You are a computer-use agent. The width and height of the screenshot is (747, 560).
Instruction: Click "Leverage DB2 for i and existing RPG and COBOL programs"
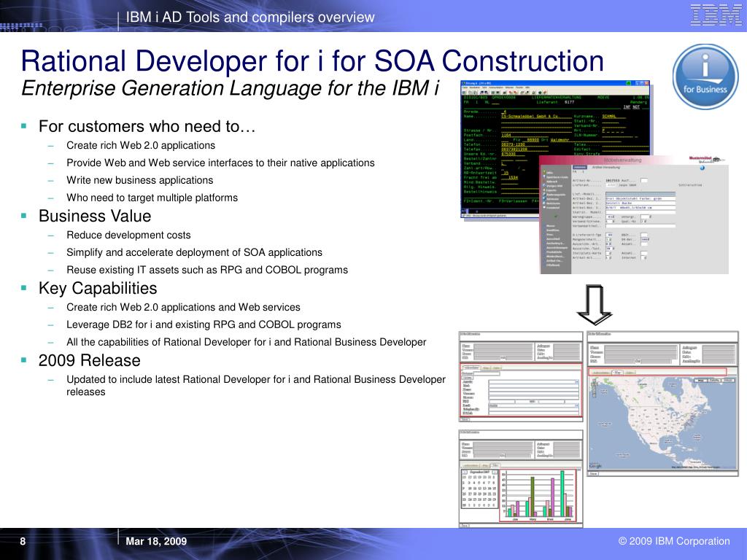click(204, 324)
